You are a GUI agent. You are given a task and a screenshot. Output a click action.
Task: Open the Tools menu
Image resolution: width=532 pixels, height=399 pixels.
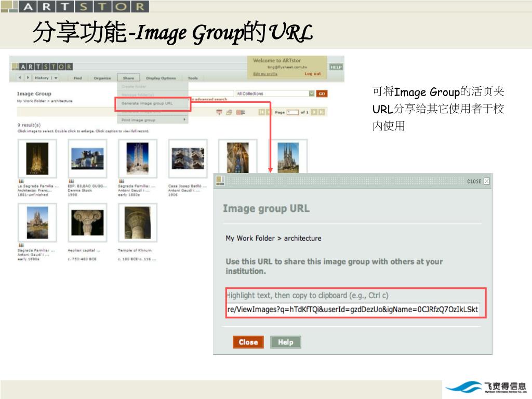(192, 78)
